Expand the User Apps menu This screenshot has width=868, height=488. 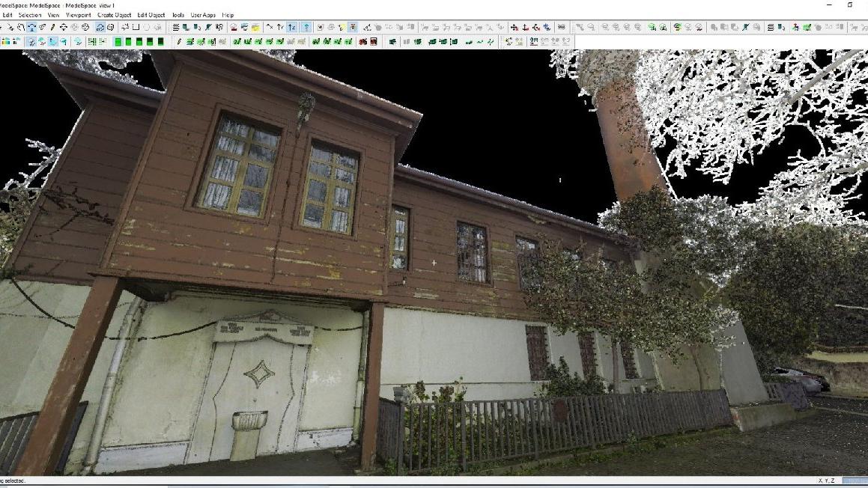(x=203, y=15)
